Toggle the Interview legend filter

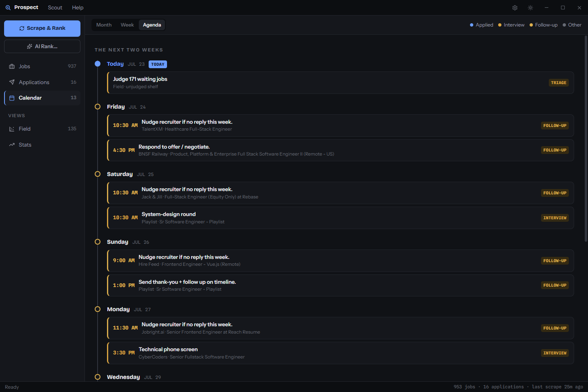(511, 25)
